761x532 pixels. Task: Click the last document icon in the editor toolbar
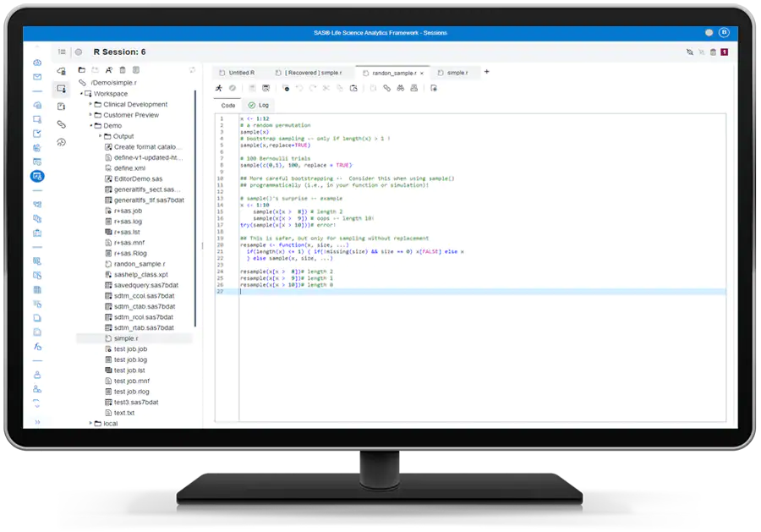434,88
